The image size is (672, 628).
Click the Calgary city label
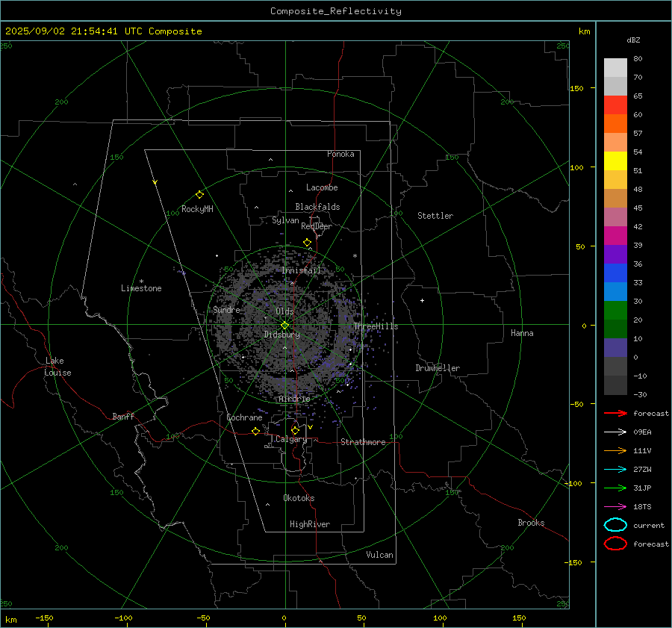(291, 439)
